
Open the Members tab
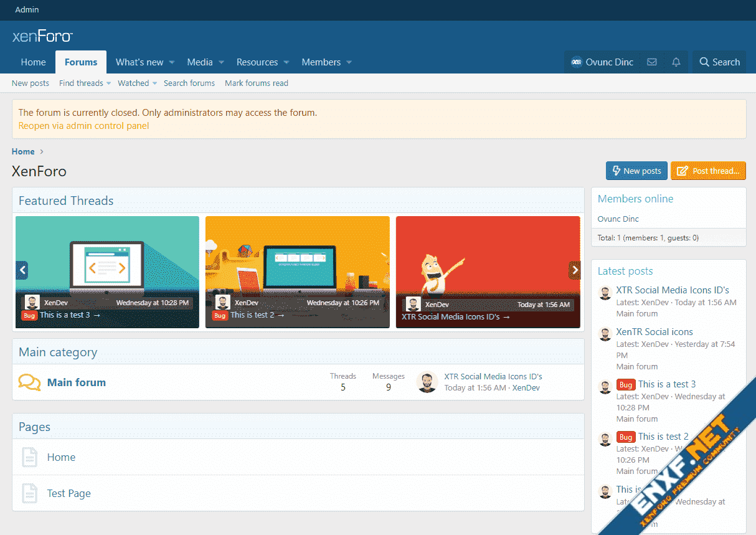tap(321, 62)
